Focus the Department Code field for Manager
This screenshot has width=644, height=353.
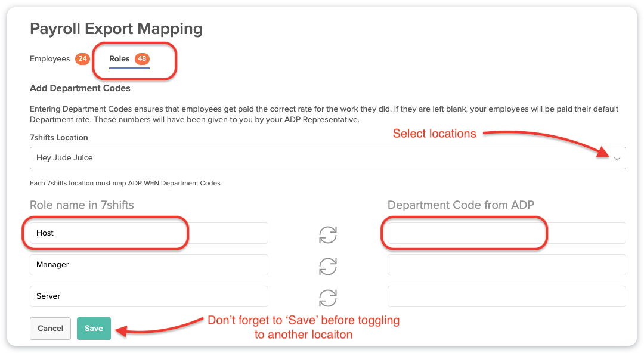[x=507, y=265]
